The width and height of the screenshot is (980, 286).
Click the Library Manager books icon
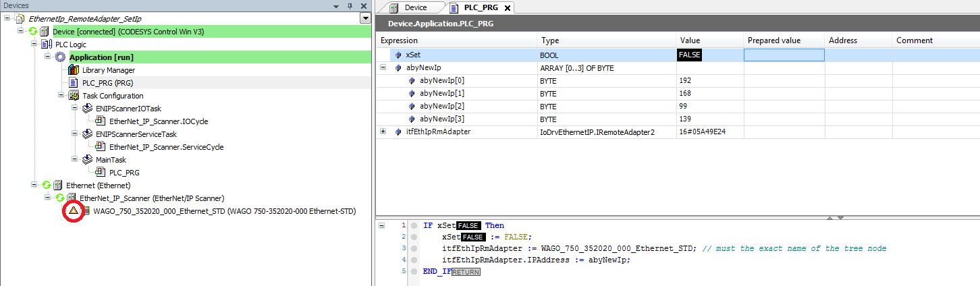coord(74,70)
